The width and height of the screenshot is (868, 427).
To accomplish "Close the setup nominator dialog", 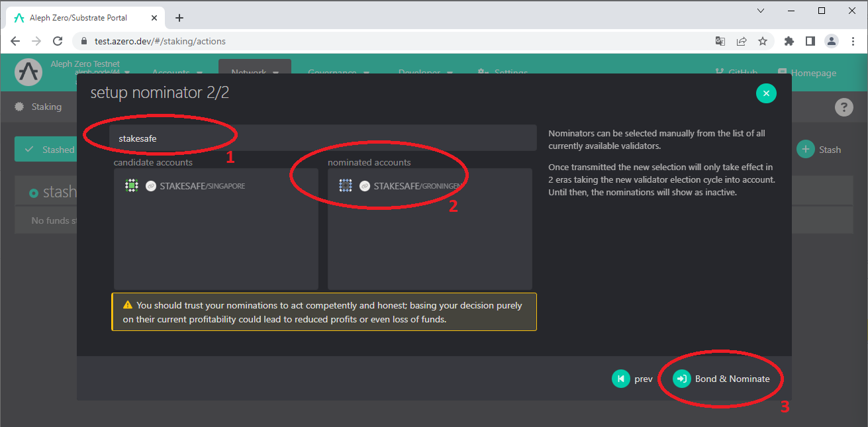I will coord(766,93).
